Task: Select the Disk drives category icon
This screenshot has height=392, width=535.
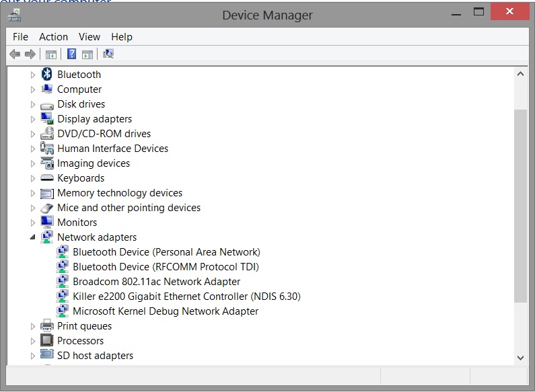Action: coord(47,106)
